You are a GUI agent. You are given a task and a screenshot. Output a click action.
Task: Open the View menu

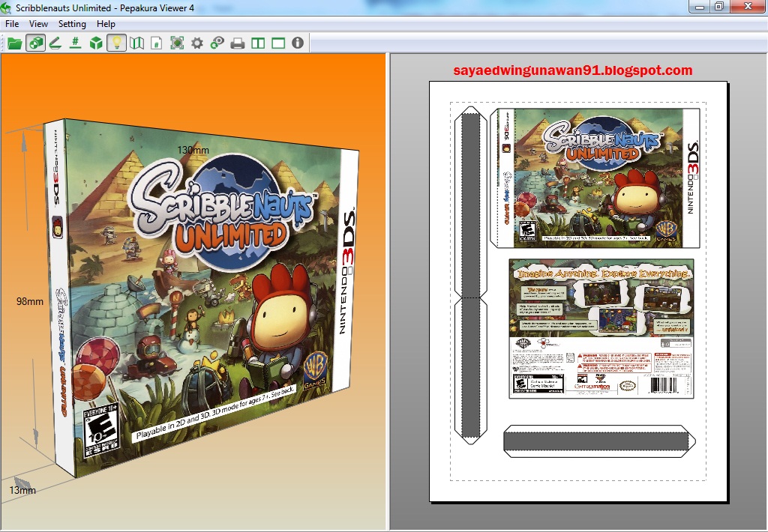[x=37, y=23]
